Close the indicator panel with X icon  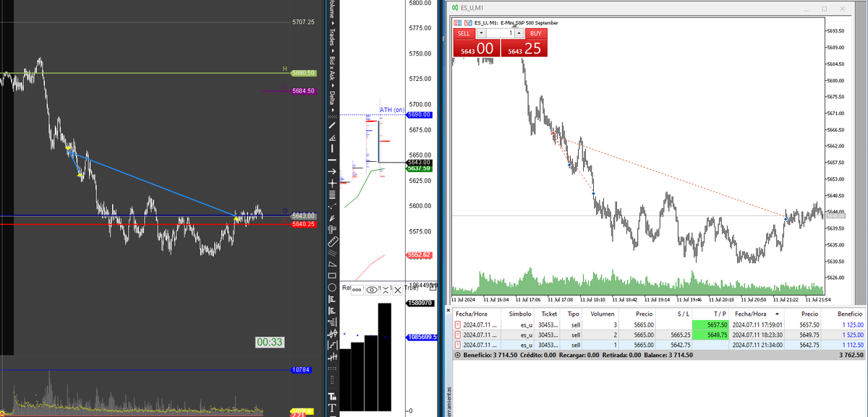[x=398, y=290]
